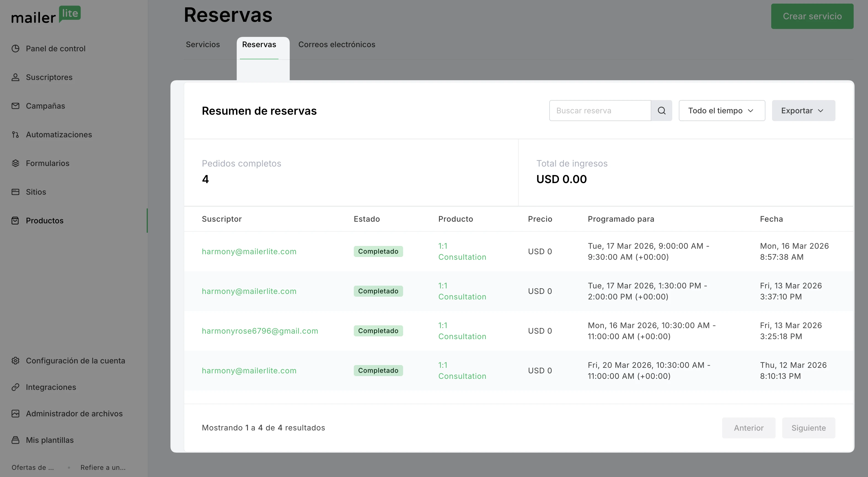
Task: Open the Correos electrónicos tab
Action: [336, 44]
